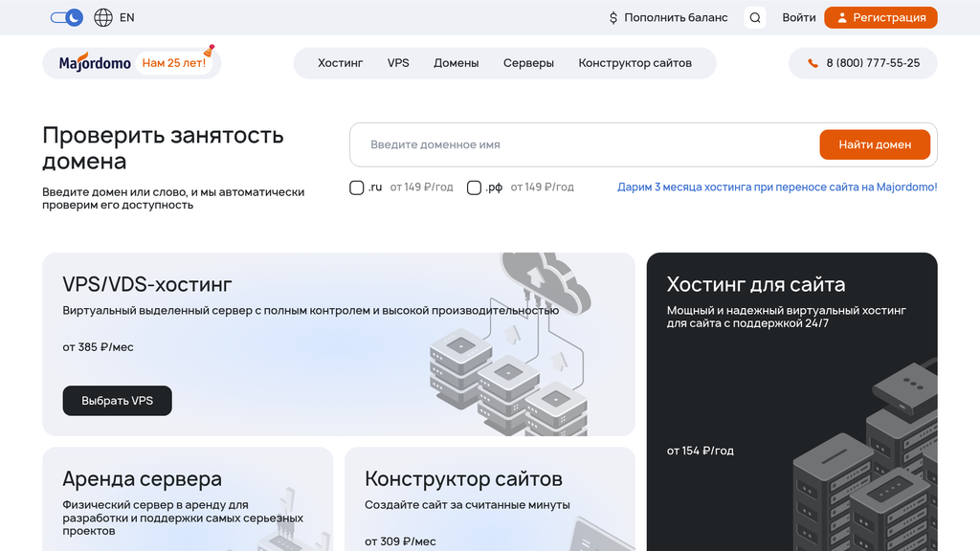Click the dollar icon next to Пополнить баланс

point(612,17)
